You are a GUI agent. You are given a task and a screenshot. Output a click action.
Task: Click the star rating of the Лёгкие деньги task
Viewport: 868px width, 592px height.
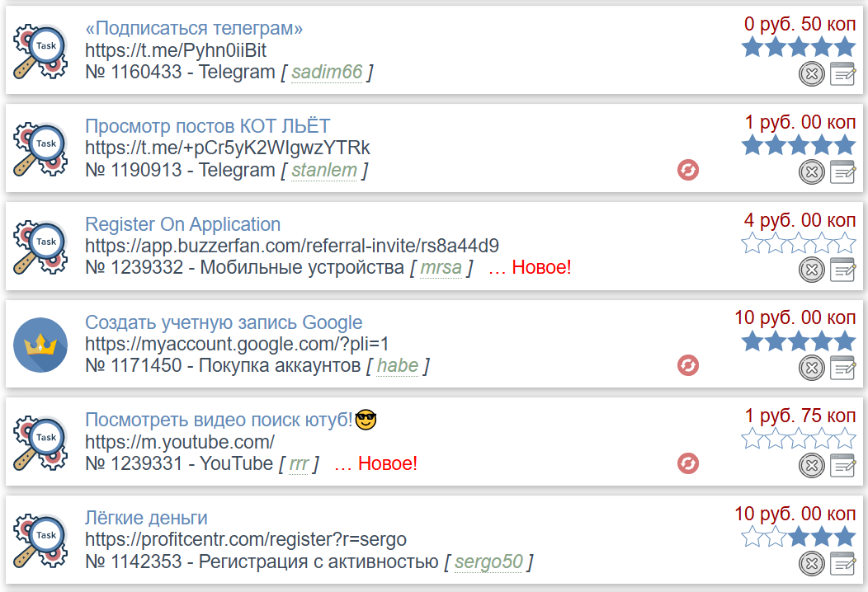[798, 538]
